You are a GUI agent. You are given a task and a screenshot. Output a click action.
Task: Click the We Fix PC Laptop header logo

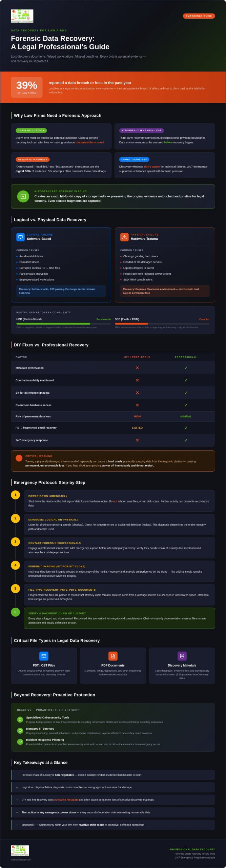point(22,16)
